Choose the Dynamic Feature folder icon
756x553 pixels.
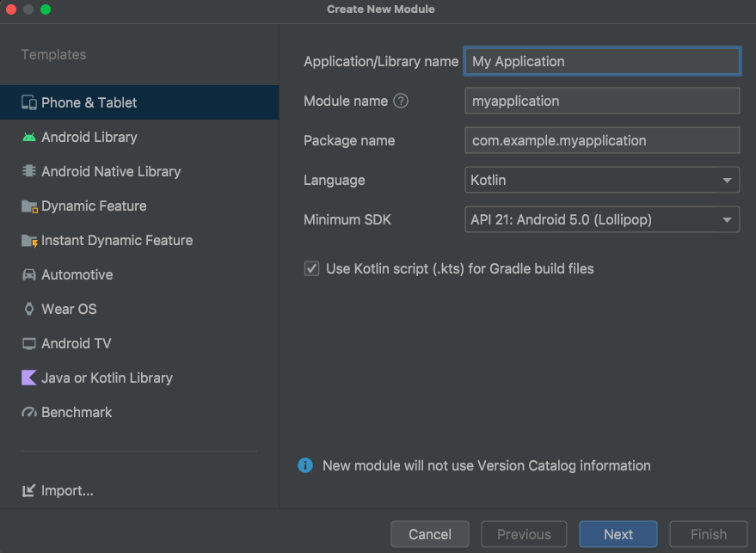29,206
